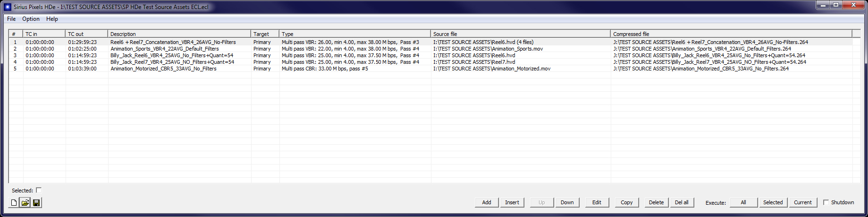This screenshot has width=868, height=217.
Task: Click Primary target in row 5
Action: pyautogui.click(x=262, y=69)
